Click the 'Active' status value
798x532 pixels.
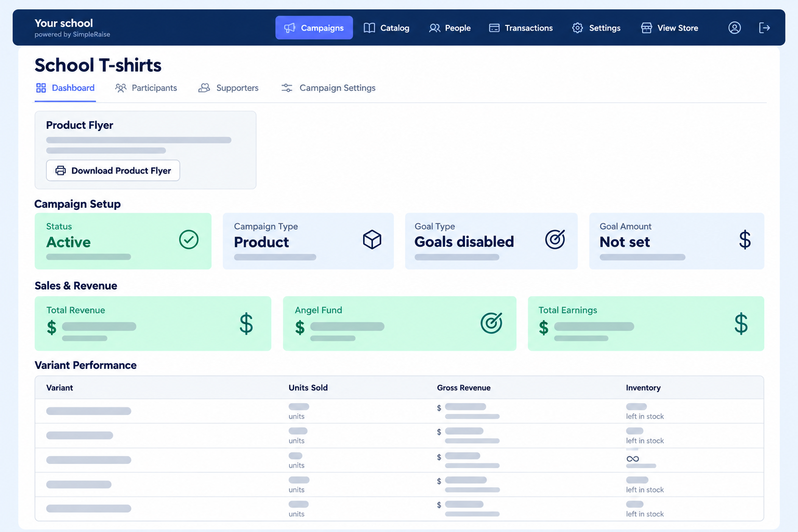click(69, 242)
